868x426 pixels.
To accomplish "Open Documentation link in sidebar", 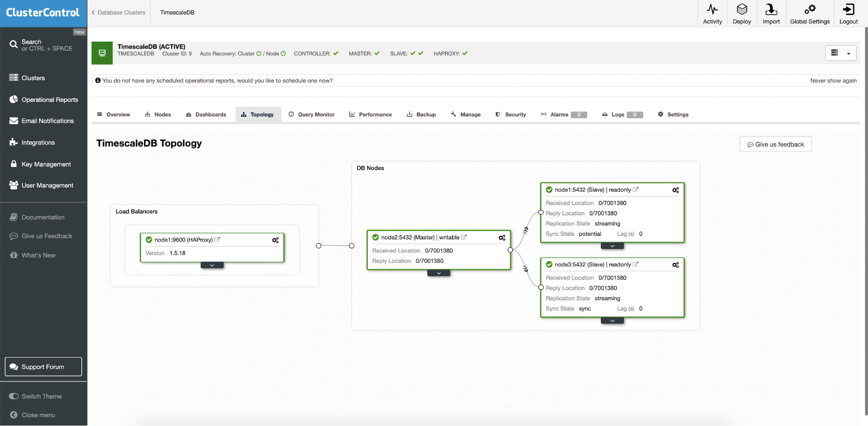I will point(43,217).
